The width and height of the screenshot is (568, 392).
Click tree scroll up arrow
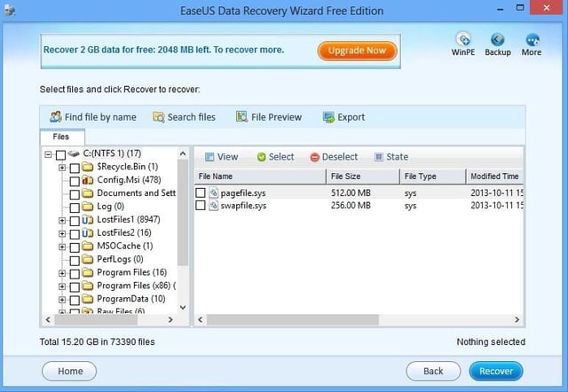[x=183, y=153]
